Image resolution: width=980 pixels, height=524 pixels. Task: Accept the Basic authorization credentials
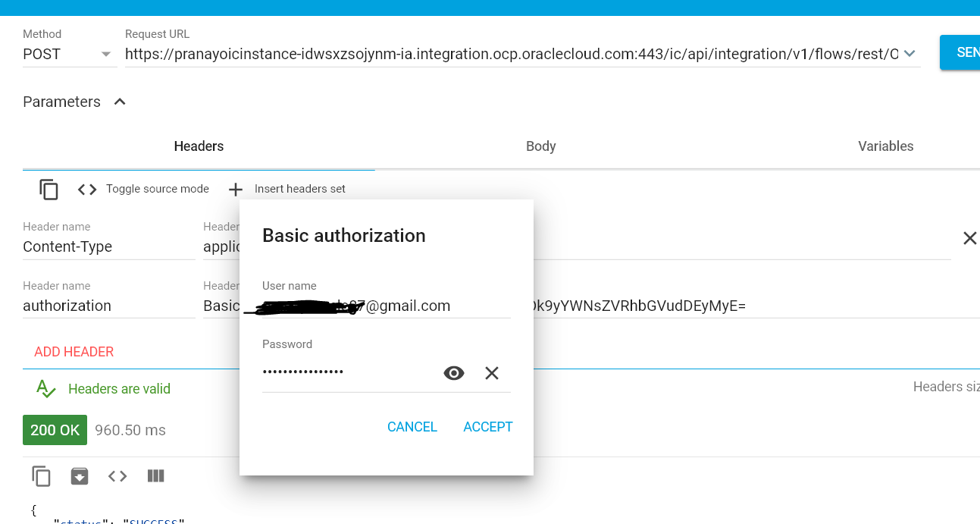click(x=487, y=426)
